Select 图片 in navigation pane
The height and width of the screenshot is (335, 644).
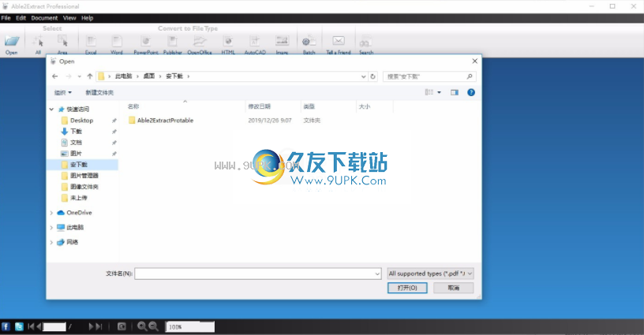(x=76, y=154)
